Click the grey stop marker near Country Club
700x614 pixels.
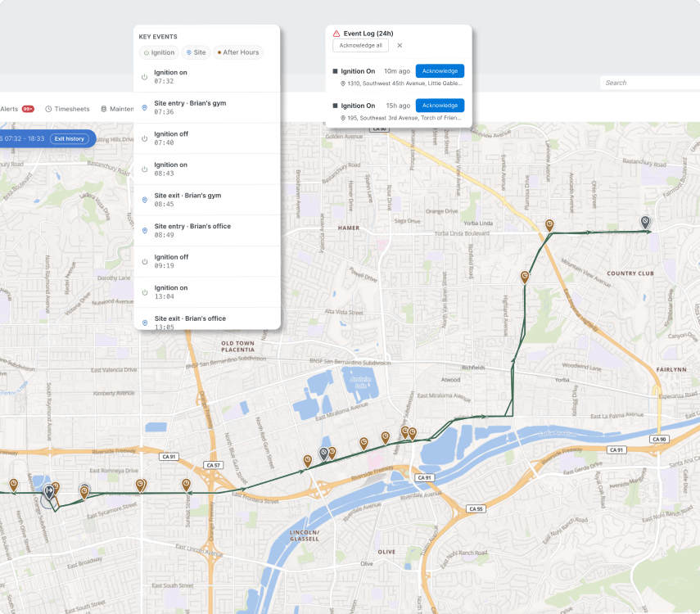645,223
